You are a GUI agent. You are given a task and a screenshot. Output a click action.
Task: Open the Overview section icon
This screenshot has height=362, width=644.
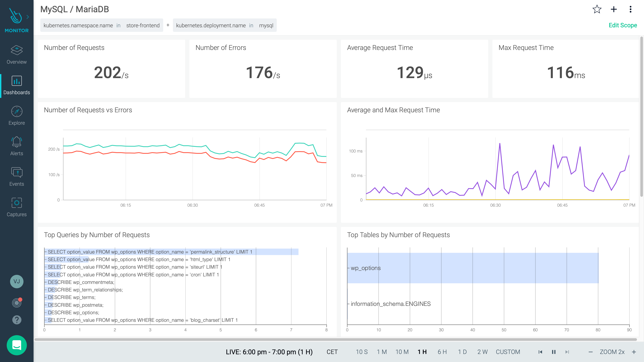pos(16,50)
